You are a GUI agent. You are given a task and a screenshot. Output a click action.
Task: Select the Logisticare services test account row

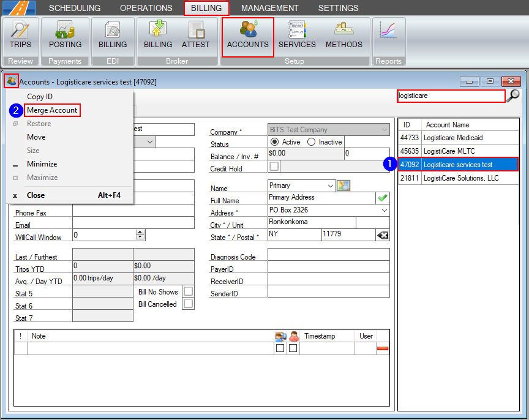(x=459, y=165)
